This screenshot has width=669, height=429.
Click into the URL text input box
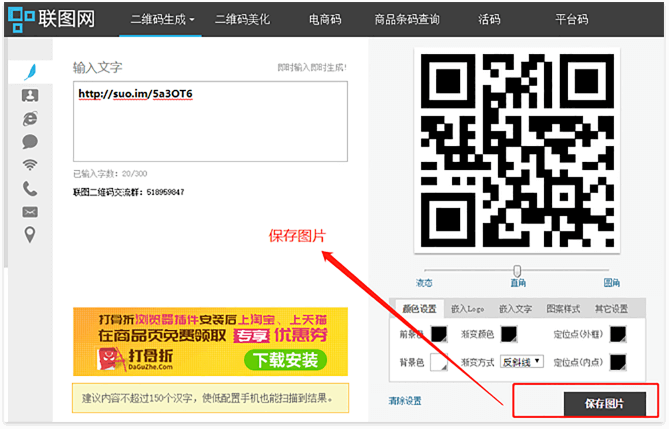pos(210,122)
